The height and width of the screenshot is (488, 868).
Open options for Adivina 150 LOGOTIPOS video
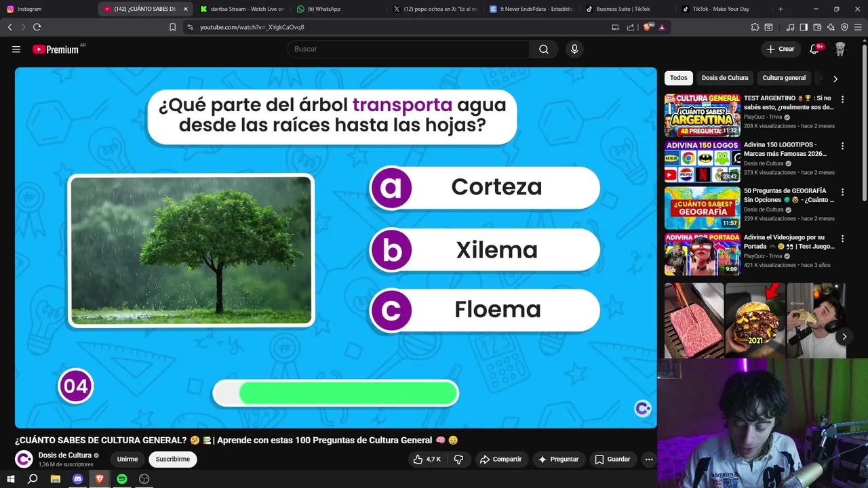[x=842, y=146]
